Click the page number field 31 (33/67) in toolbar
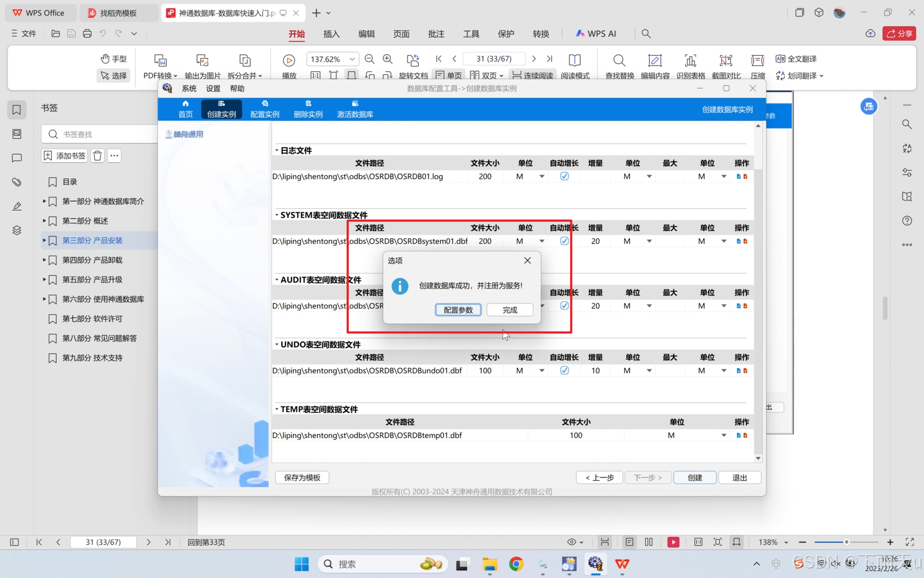 click(x=494, y=59)
